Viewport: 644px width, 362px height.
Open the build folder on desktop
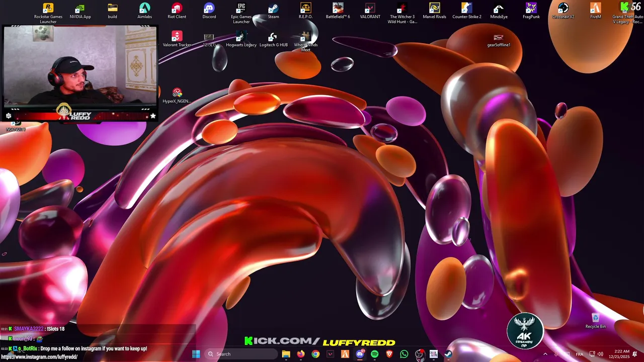(113, 11)
